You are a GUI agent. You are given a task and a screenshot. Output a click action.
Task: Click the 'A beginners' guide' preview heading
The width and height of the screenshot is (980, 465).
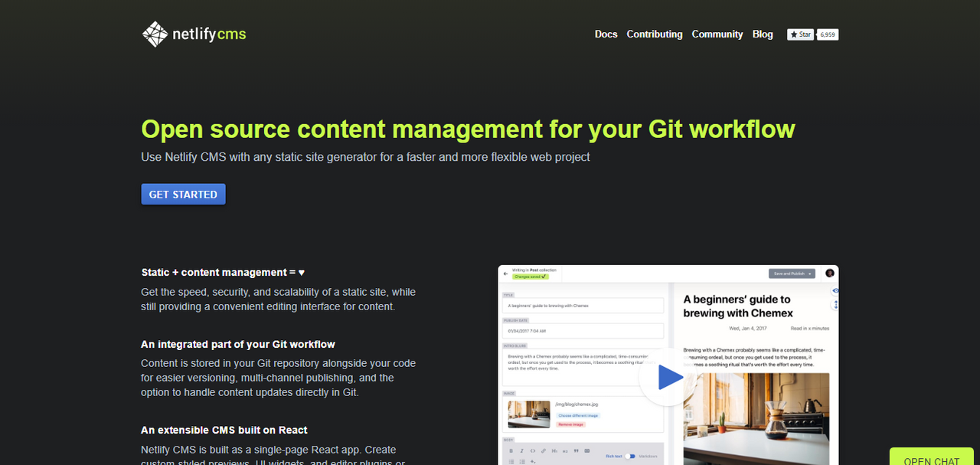[x=738, y=306]
